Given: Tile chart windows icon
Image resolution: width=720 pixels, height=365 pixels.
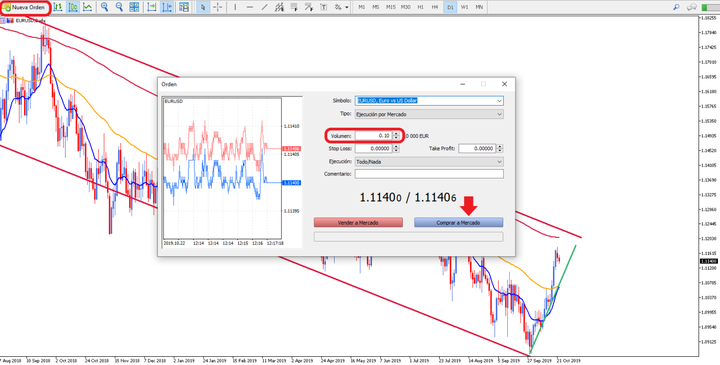Looking at the screenshot, I should [x=134, y=7].
